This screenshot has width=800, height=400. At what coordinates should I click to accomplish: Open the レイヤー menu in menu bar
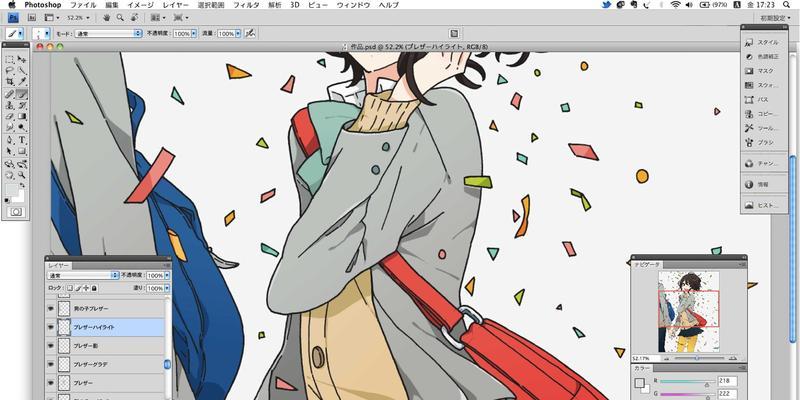click(176, 5)
